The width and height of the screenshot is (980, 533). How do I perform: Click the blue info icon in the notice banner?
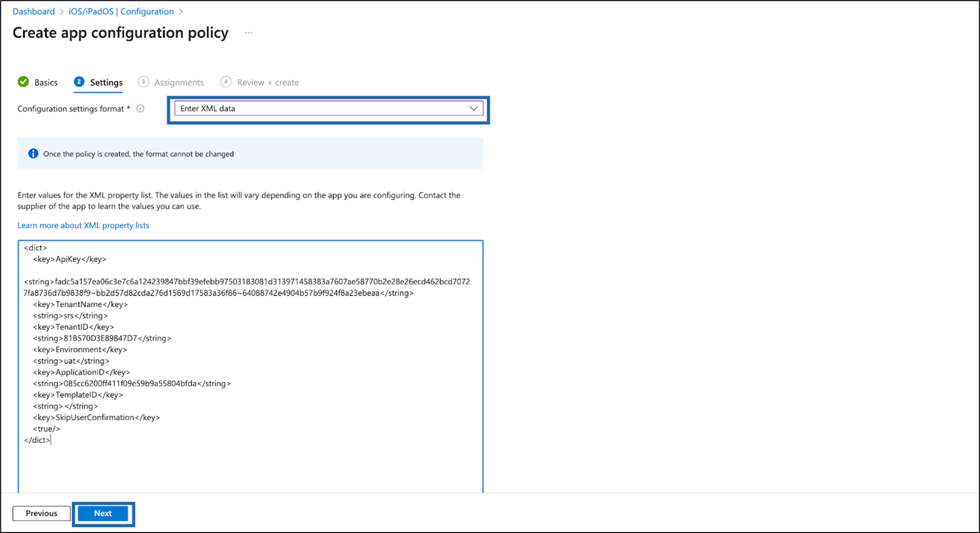coord(33,154)
